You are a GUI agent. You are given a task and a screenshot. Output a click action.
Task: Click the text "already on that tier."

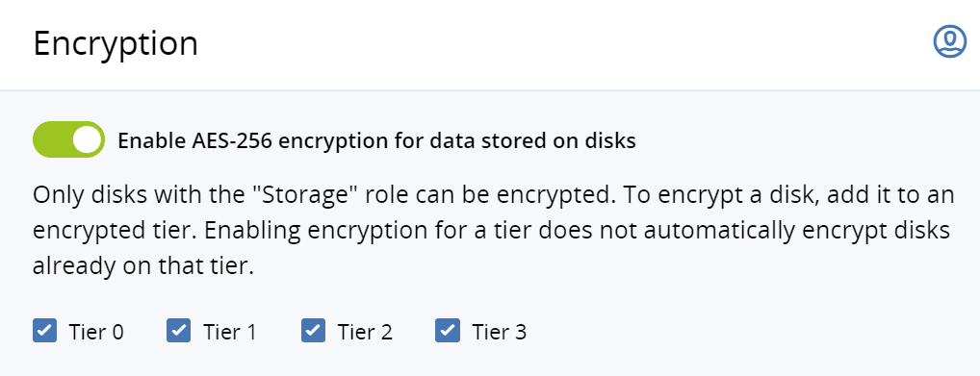143,266
